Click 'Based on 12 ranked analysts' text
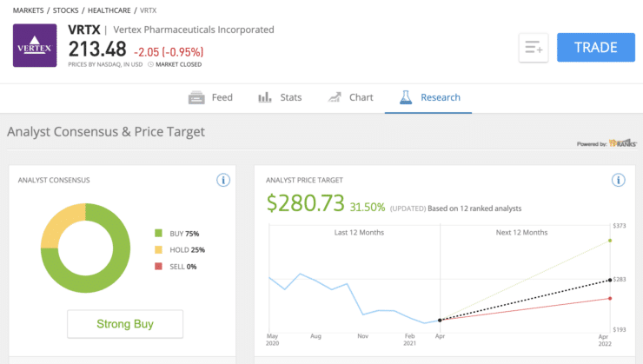 click(474, 208)
